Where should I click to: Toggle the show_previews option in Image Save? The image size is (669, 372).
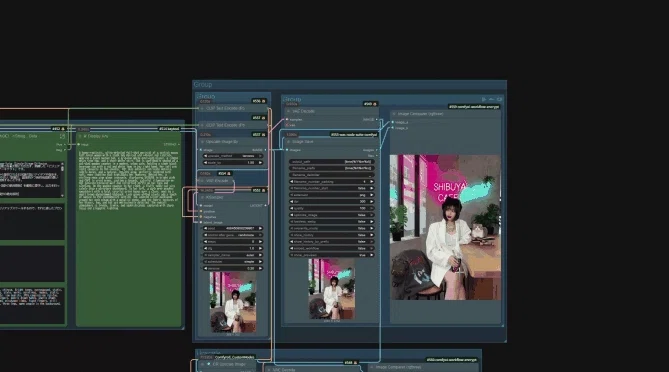[332, 255]
